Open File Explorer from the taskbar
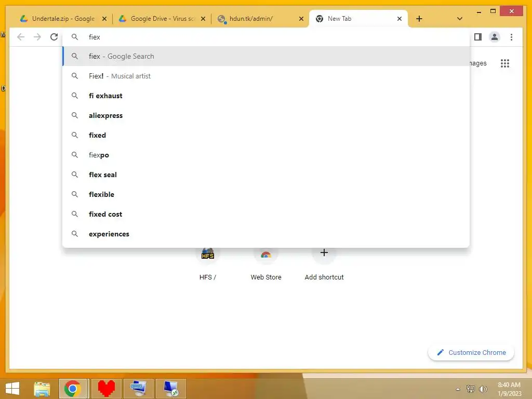 click(x=42, y=389)
